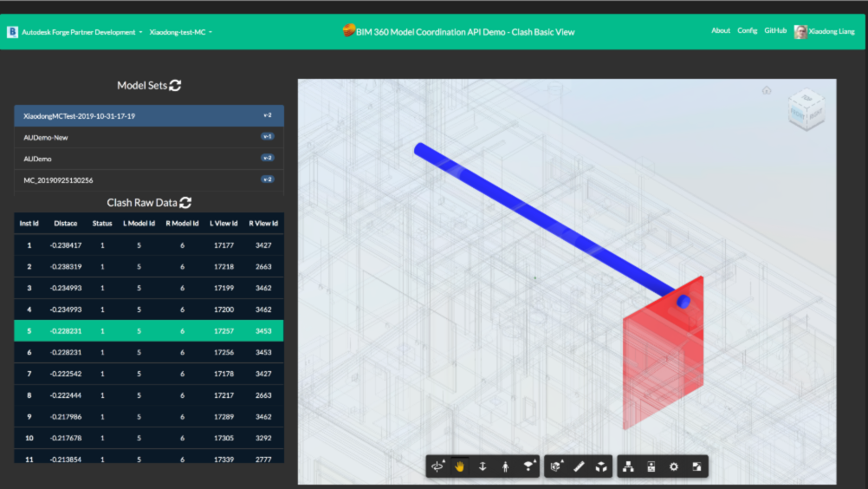This screenshot has height=489, width=868.
Task: Open the About link
Action: [721, 30]
